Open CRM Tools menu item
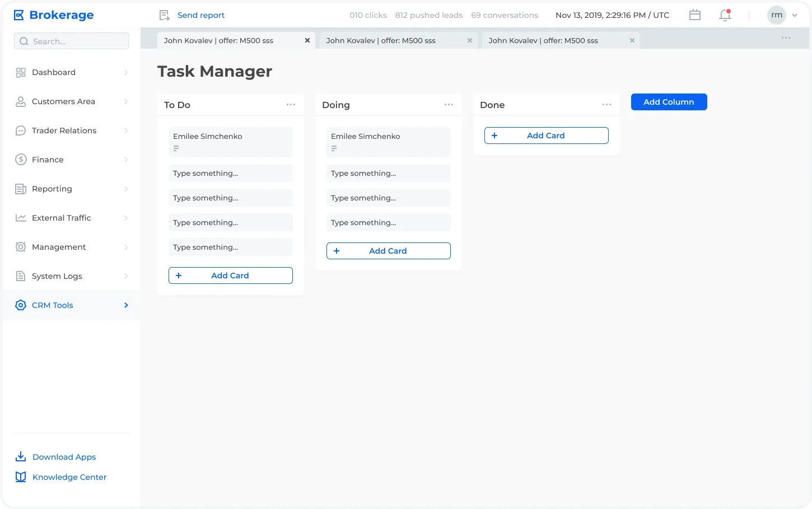Screen dimensions: 812x509 pos(72,305)
